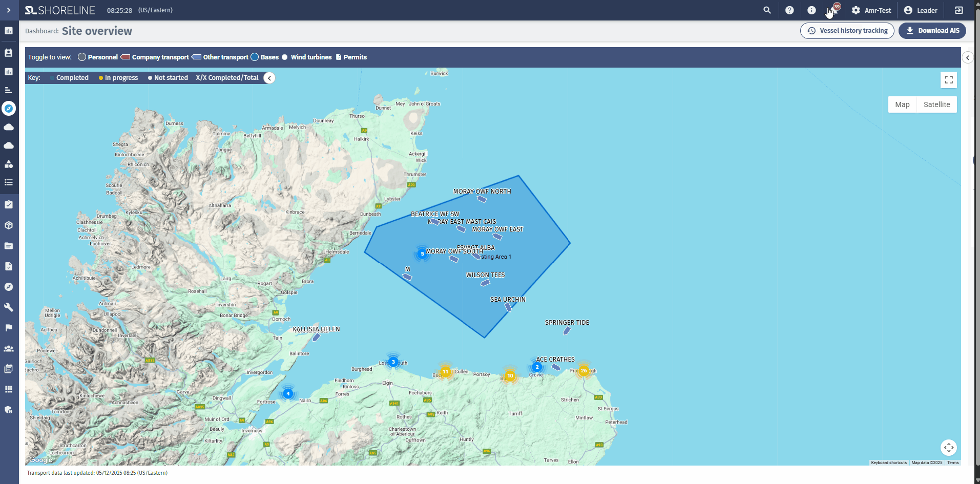This screenshot has height=484, width=980.
Task: Expand the left sidebar navigation chevron
Action: 9,10
